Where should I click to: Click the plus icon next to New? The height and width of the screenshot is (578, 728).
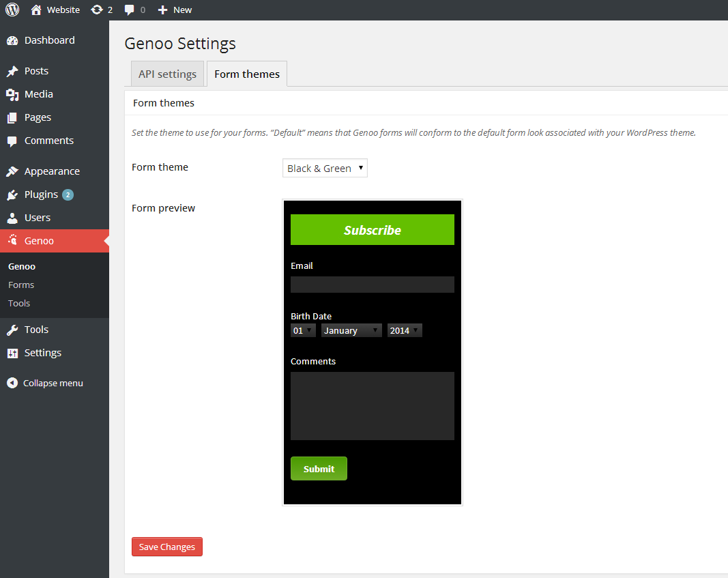(162, 10)
